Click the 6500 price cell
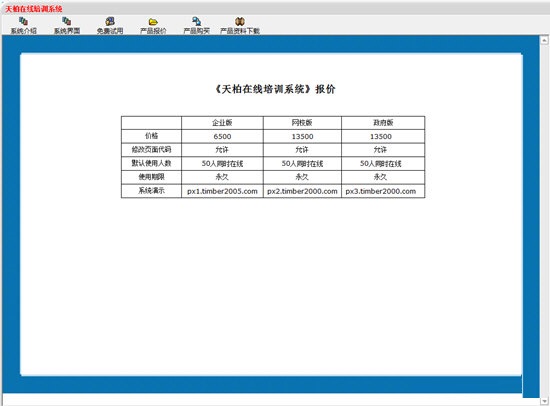This screenshot has height=406, width=550. 222,136
